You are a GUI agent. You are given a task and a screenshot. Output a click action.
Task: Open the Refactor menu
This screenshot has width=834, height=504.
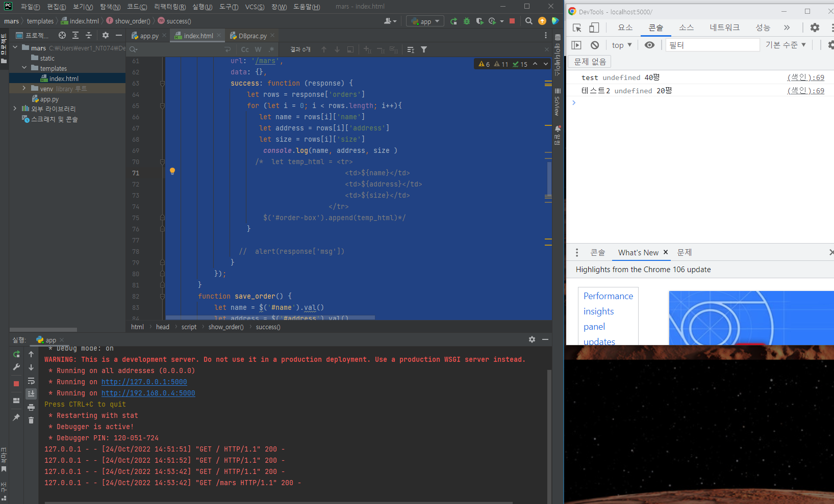170,7
